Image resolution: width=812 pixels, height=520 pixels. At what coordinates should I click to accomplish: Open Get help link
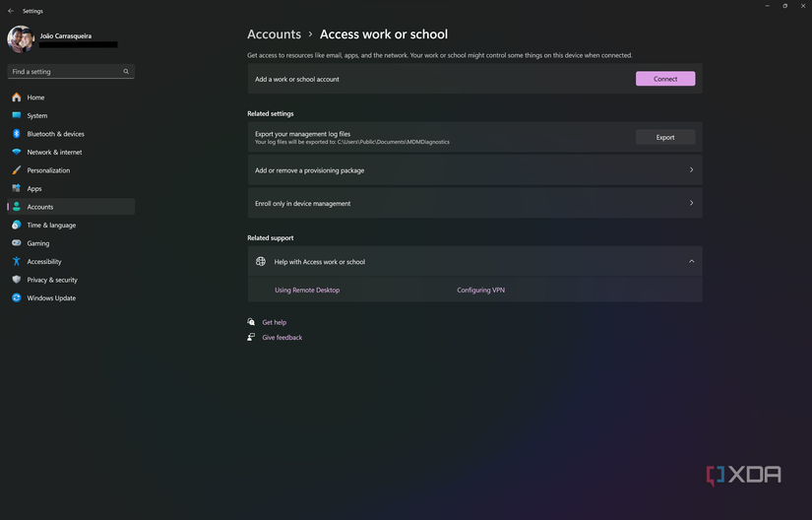click(274, 322)
